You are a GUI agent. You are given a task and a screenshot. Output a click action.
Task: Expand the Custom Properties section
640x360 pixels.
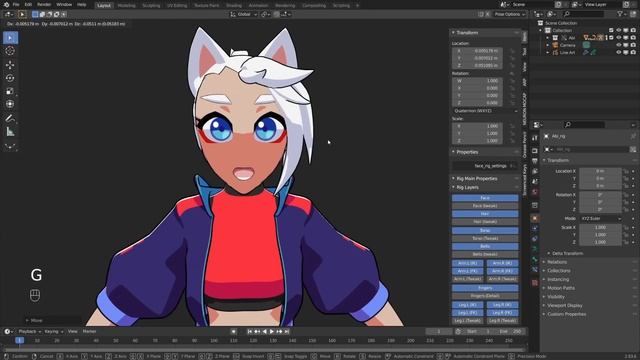click(x=567, y=314)
